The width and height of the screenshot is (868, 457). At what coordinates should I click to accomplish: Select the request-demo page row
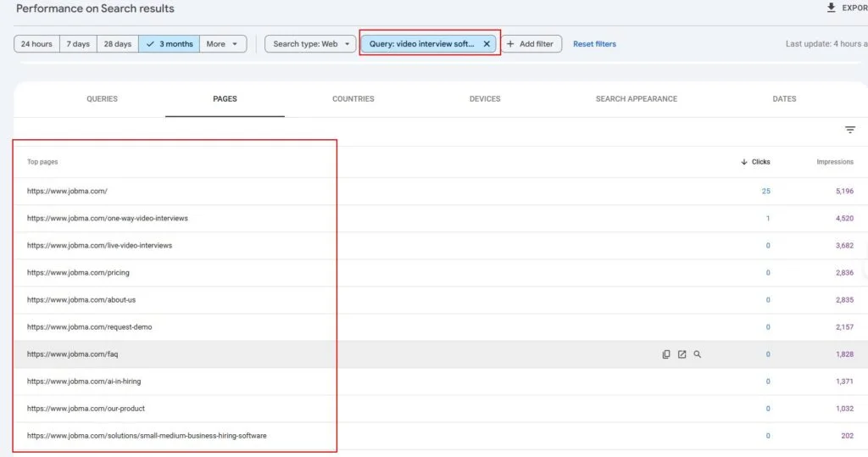[441, 326]
